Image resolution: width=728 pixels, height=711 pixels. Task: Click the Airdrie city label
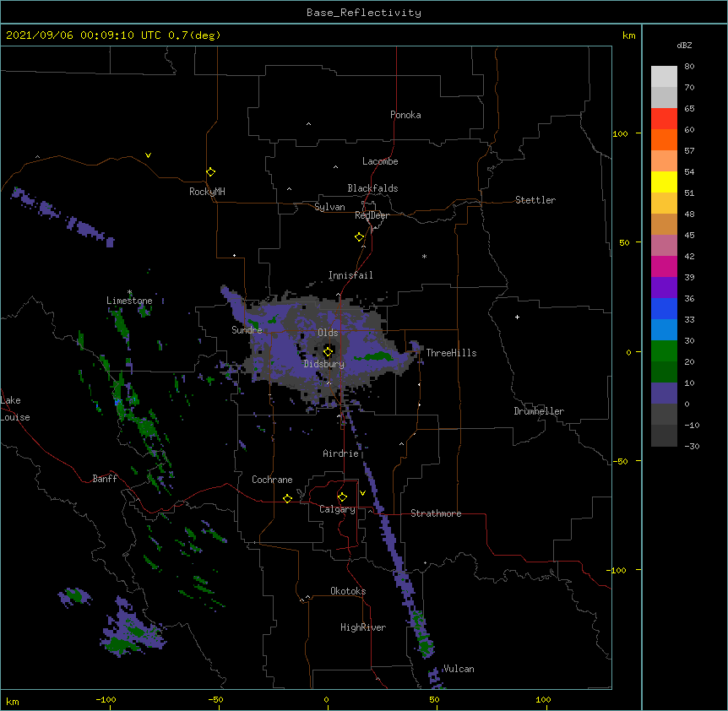[341, 453]
